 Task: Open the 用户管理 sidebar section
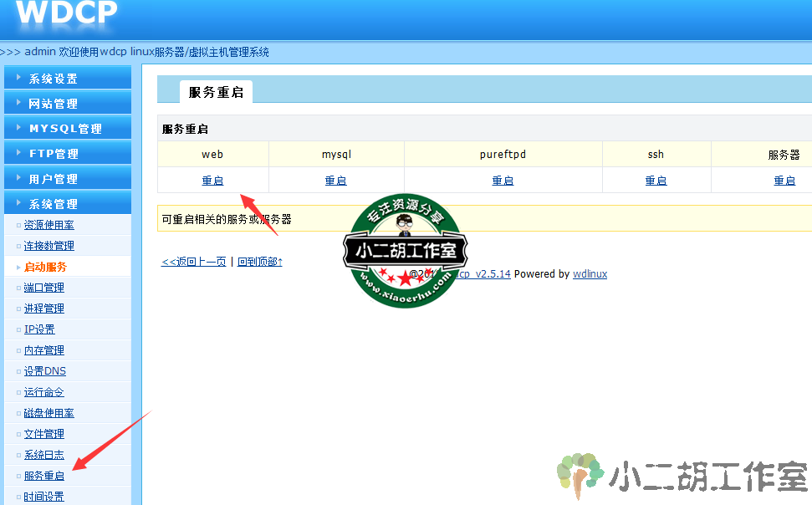coord(54,179)
